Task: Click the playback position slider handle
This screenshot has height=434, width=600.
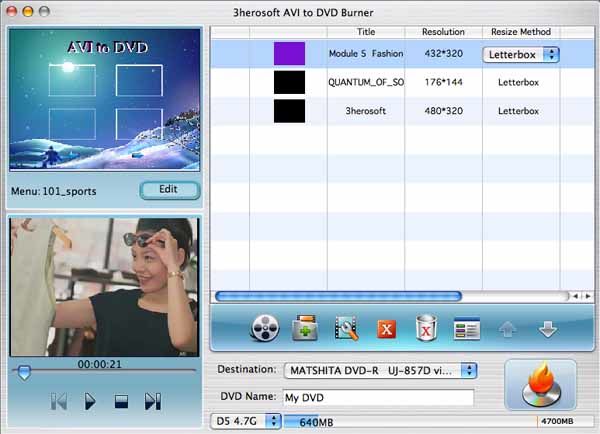Action: 24,372
